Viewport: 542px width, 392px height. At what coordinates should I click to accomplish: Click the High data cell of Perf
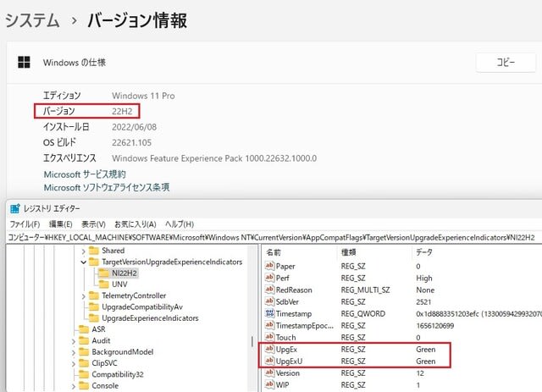point(424,278)
